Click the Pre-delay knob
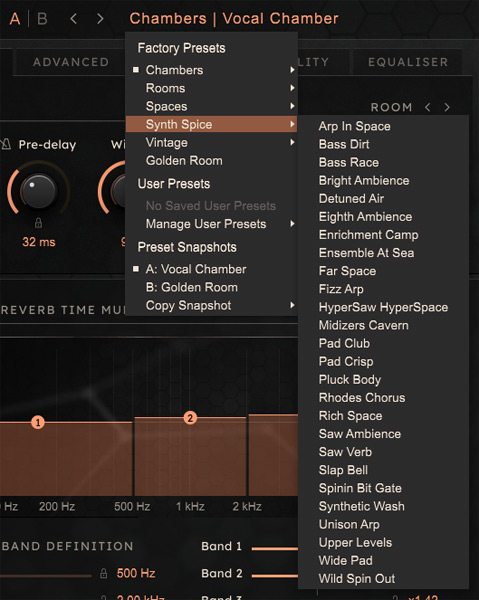 tap(38, 191)
